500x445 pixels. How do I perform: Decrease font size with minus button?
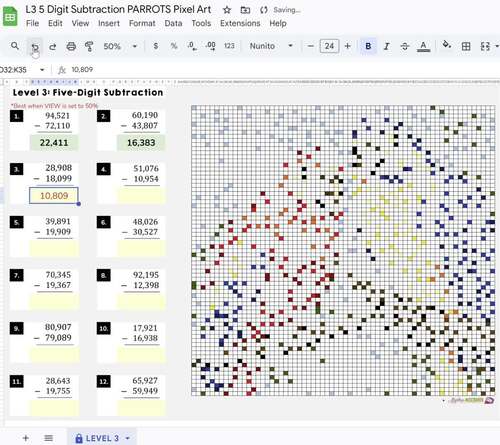tap(310, 46)
